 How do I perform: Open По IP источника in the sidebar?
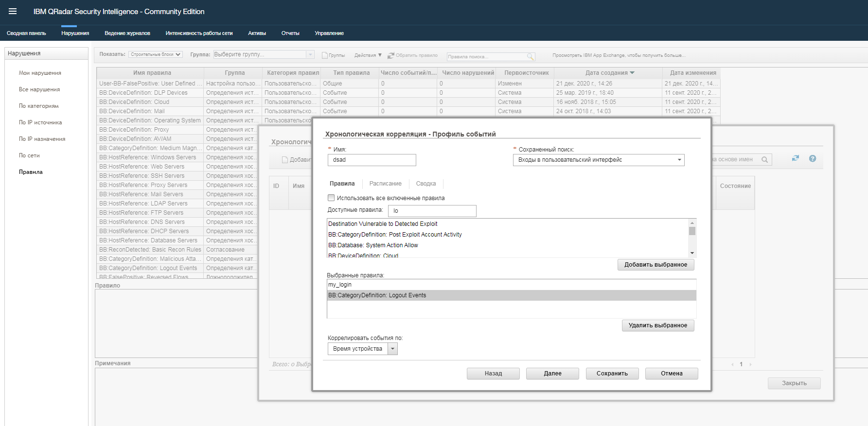click(40, 122)
